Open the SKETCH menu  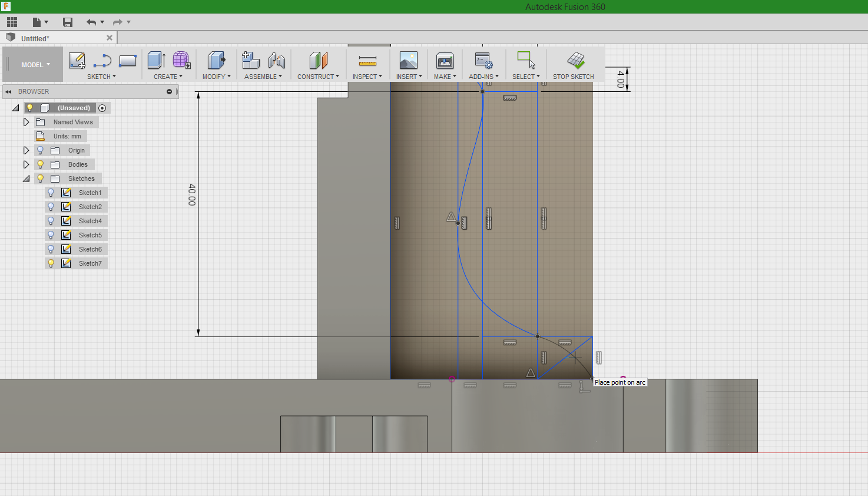tap(101, 77)
